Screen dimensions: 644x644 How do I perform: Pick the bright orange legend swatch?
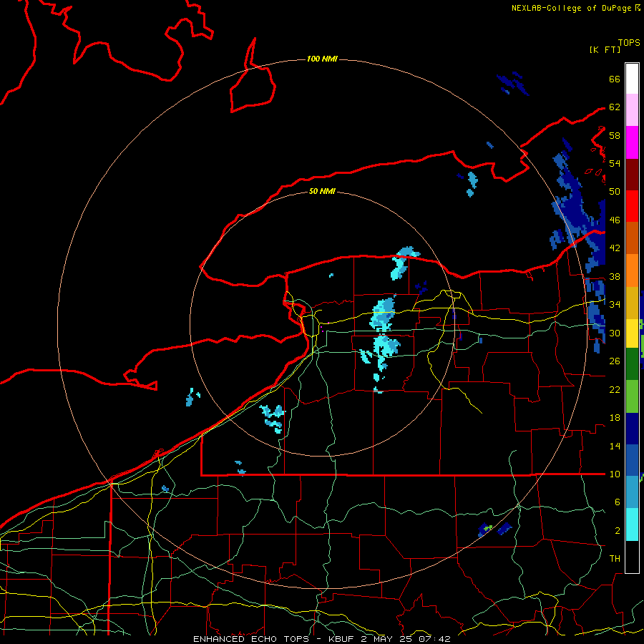point(632,270)
